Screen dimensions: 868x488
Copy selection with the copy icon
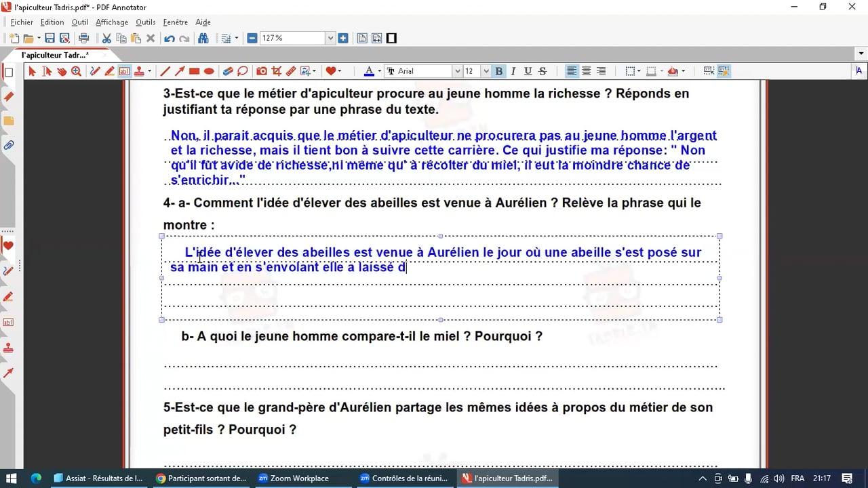[121, 39]
